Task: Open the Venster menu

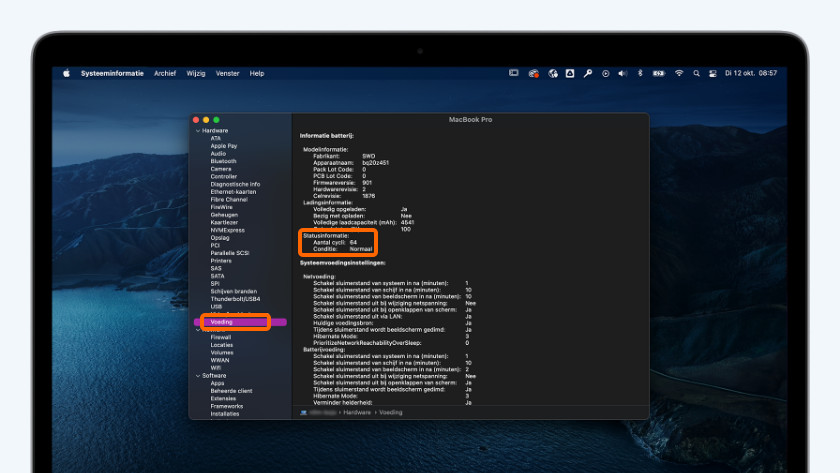Action: coord(227,73)
